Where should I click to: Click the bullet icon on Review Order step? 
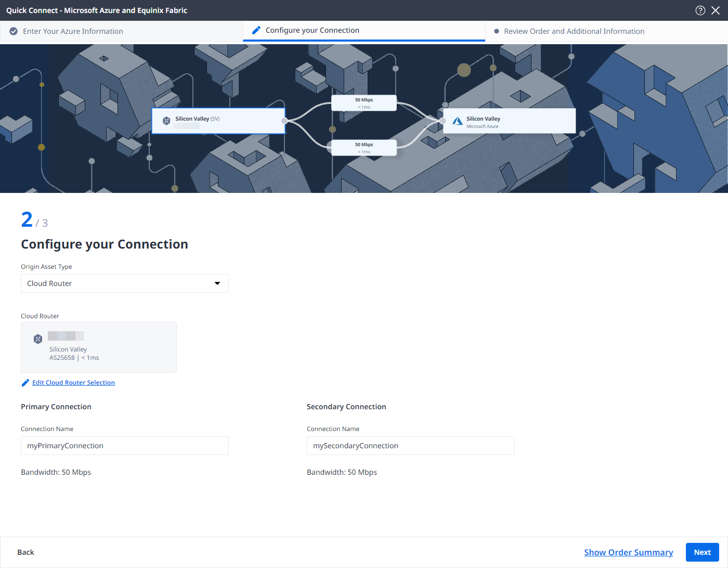coord(497,31)
